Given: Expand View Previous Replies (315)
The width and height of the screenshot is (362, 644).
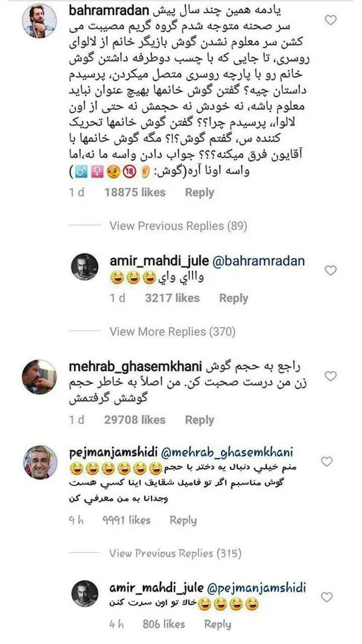Looking at the screenshot, I should coord(175,553).
